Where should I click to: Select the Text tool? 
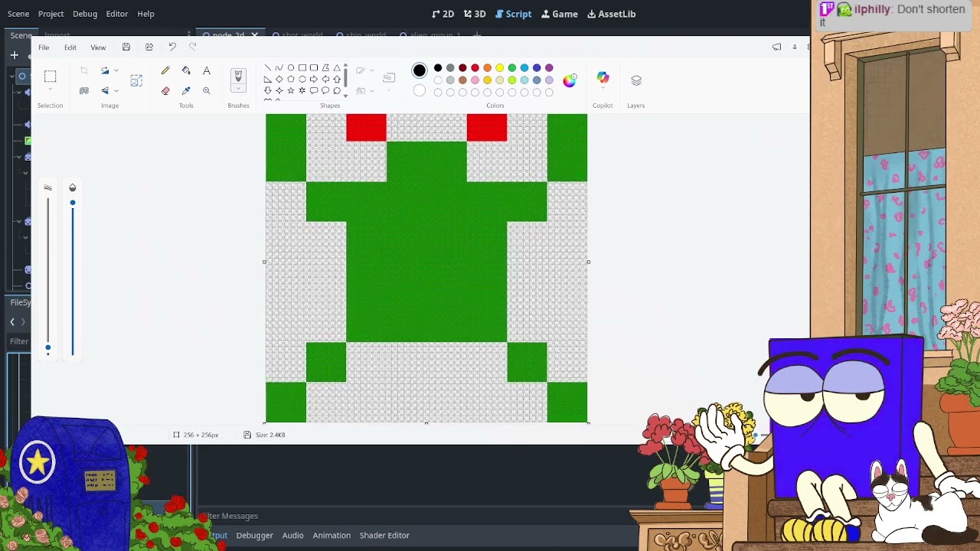(207, 70)
